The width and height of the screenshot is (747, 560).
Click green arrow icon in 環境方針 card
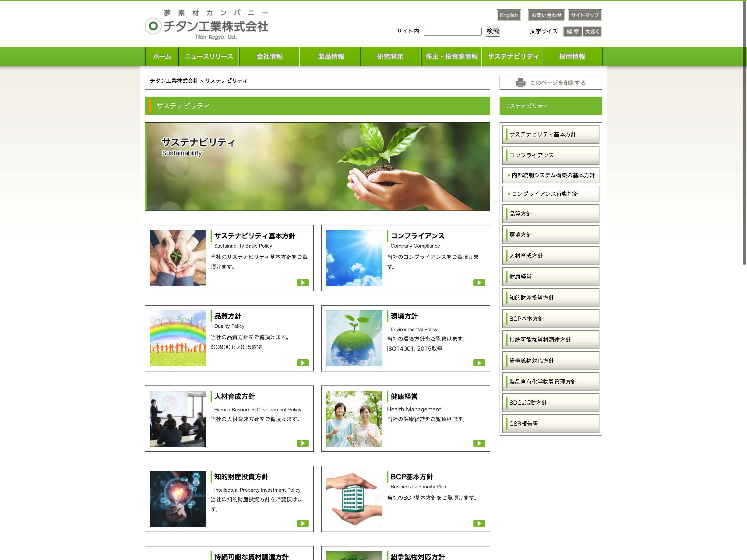tap(479, 363)
